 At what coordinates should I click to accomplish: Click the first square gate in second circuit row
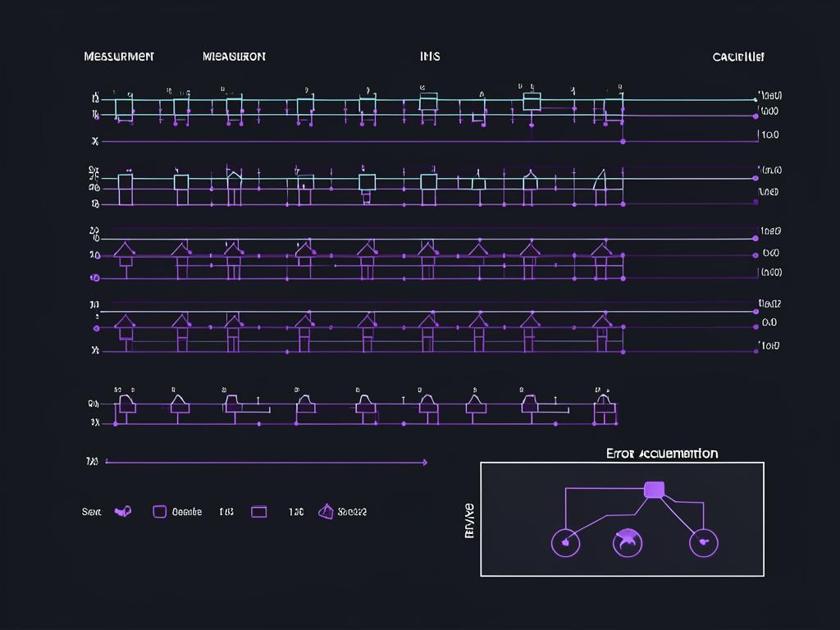click(x=125, y=182)
